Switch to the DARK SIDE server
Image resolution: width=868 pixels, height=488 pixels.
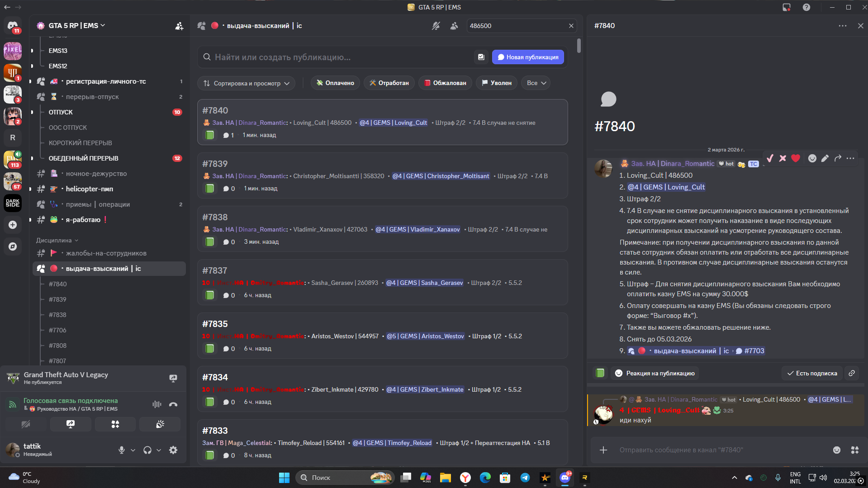coord(13,203)
